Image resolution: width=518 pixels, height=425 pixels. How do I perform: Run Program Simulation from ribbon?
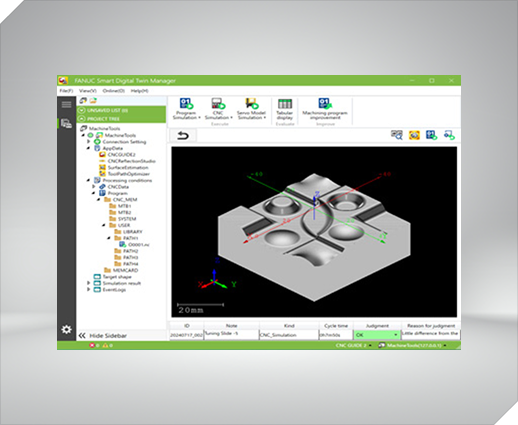coord(186,109)
